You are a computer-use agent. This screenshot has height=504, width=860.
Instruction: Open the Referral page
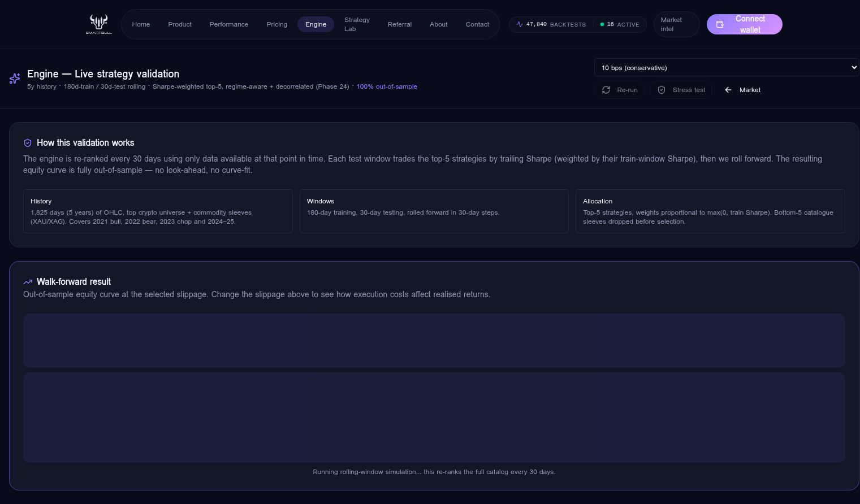tap(400, 24)
